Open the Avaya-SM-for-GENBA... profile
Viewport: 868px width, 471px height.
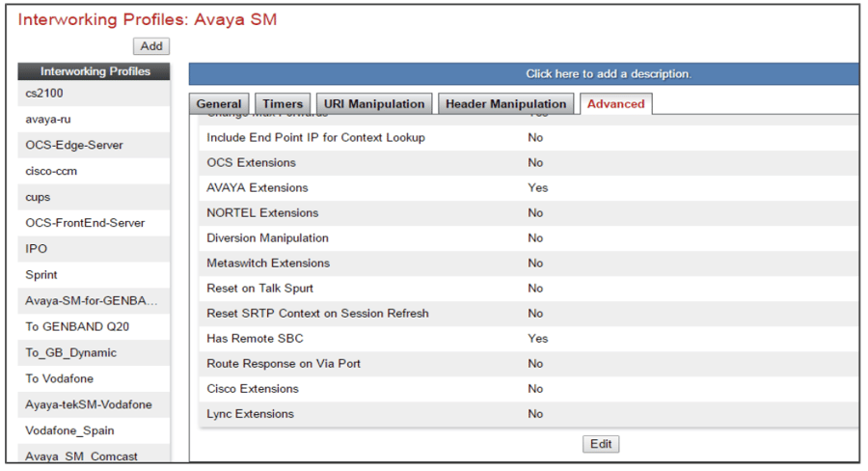point(94,301)
